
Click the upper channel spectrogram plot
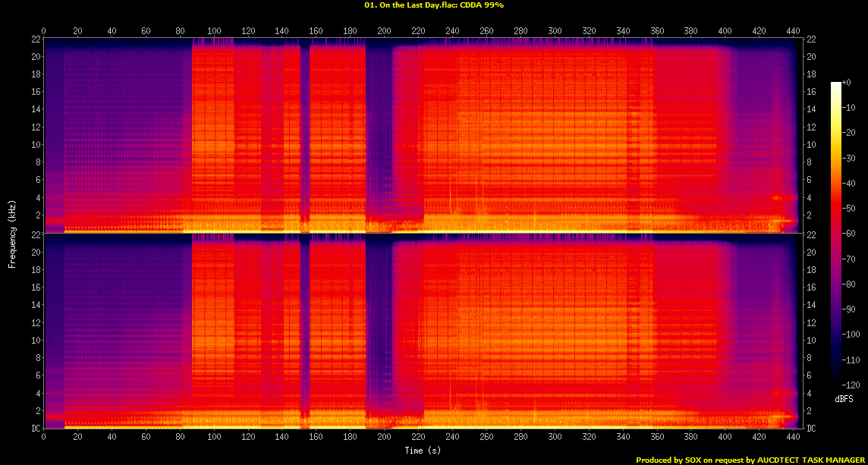423,135
